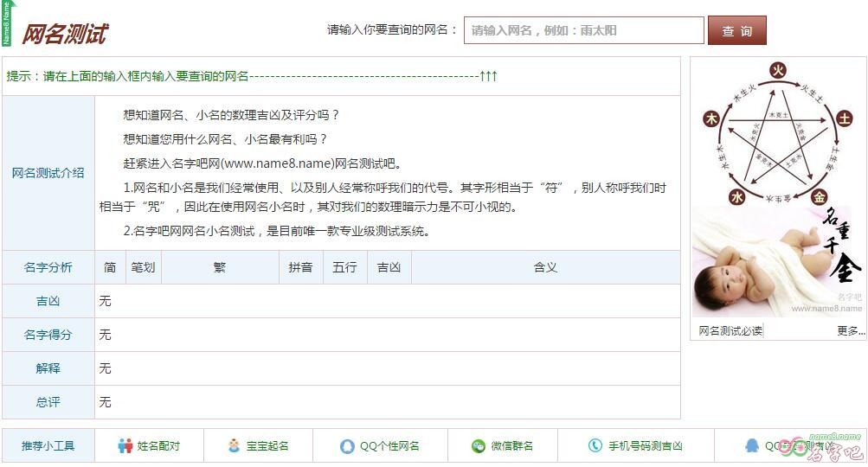This screenshot has height=467, width=868.
Task: Click the 请输入你要查询的网名 label
Action: pyautogui.click(x=392, y=30)
